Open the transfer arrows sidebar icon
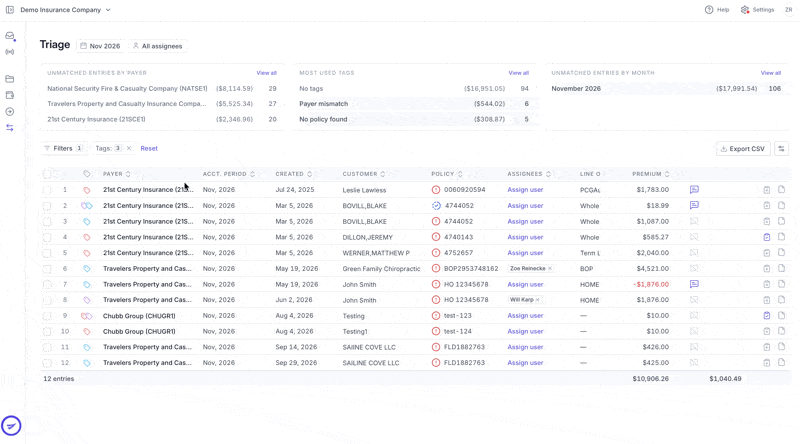This screenshot has width=800, height=444. coord(10,128)
